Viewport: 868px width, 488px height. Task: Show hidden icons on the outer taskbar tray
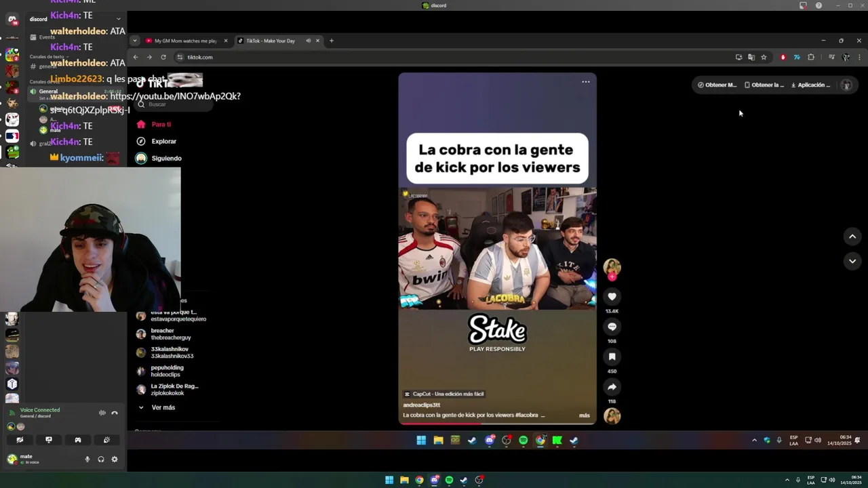coord(787,480)
